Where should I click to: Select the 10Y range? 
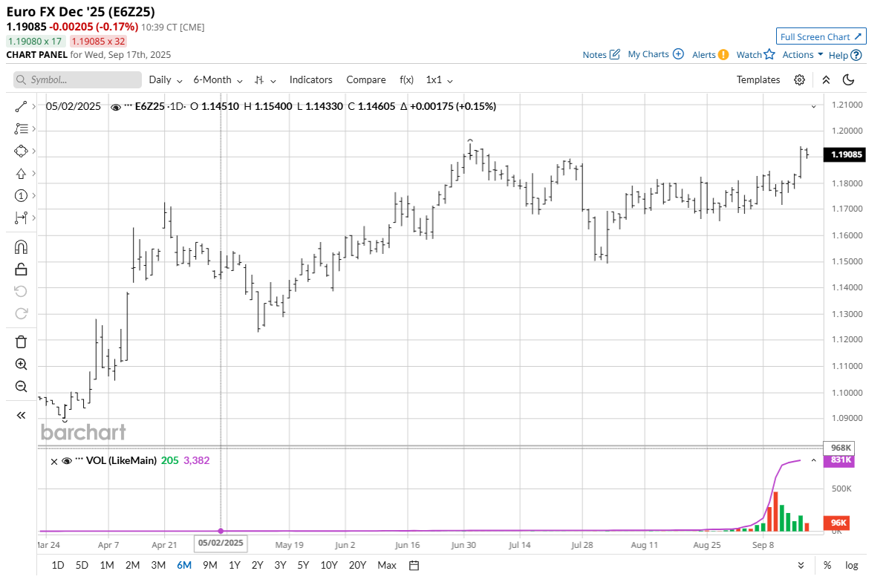pos(329,565)
